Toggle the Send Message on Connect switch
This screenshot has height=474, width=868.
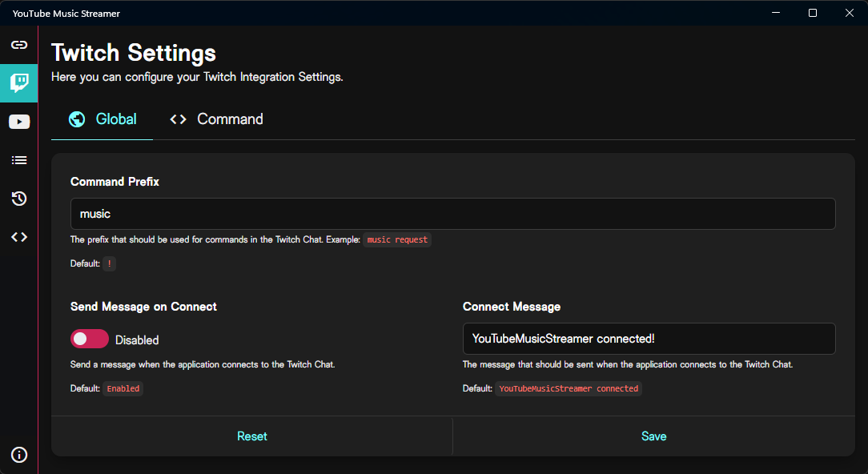click(89, 339)
